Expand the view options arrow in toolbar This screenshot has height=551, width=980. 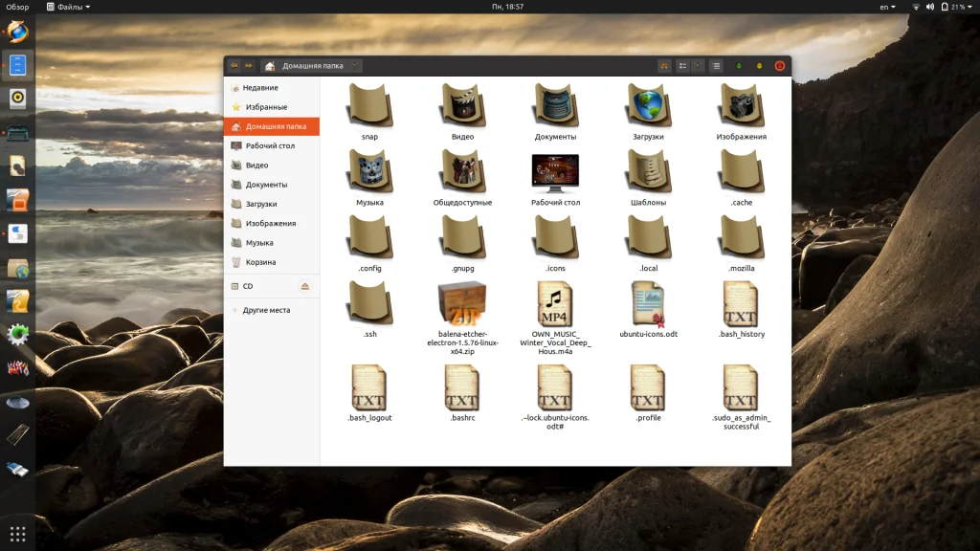[698, 66]
